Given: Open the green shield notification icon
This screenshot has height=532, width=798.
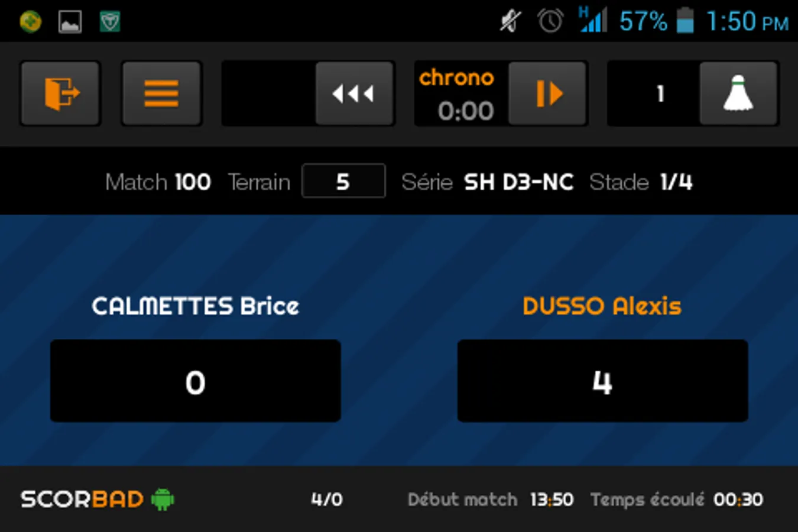Looking at the screenshot, I should (110, 22).
